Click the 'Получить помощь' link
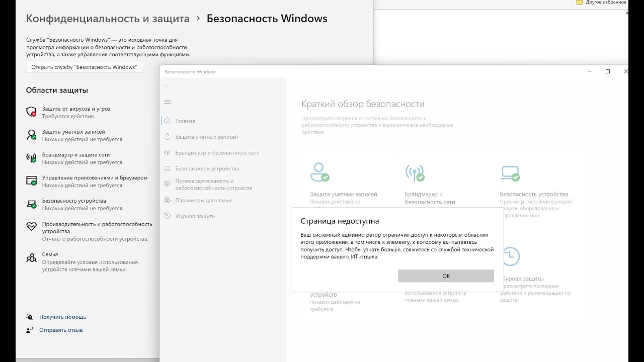 point(63,317)
